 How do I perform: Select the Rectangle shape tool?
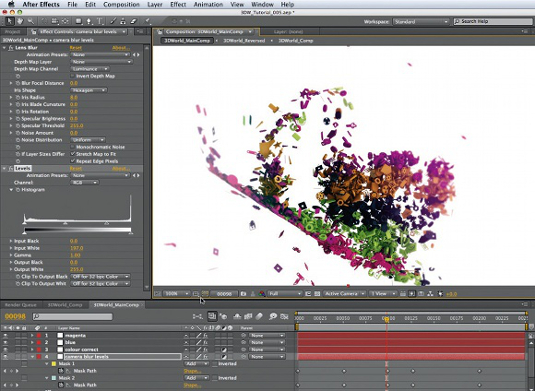79,21
